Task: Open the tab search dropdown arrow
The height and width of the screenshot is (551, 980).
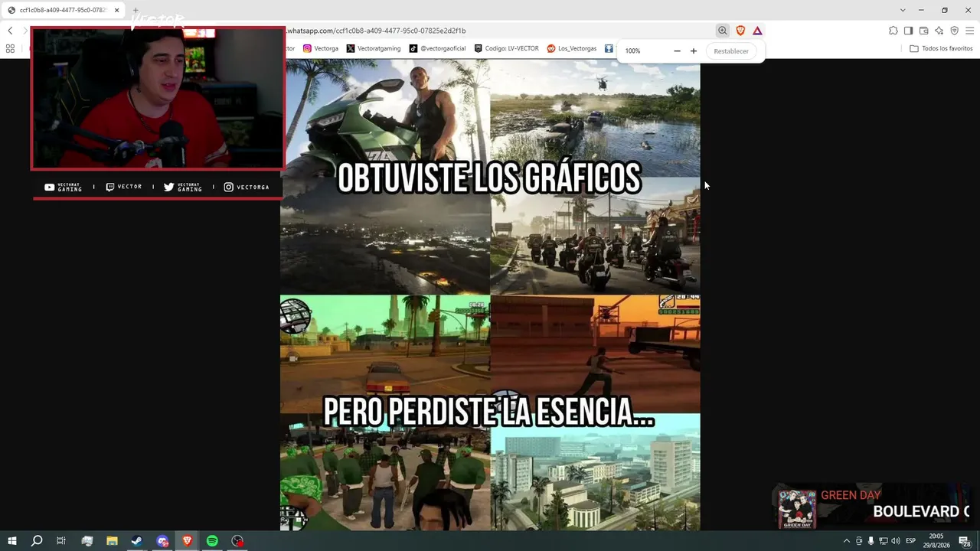Action: click(x=903, y=10)
